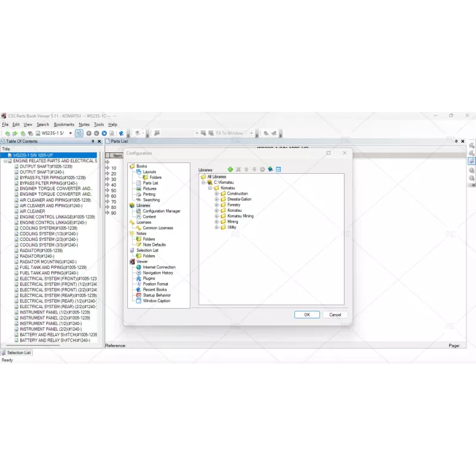Select OUTPUT SHAFT(#1005-1239) in contents
The height and width of the screenshot is (476, 476).
click(x=46, y=167)
